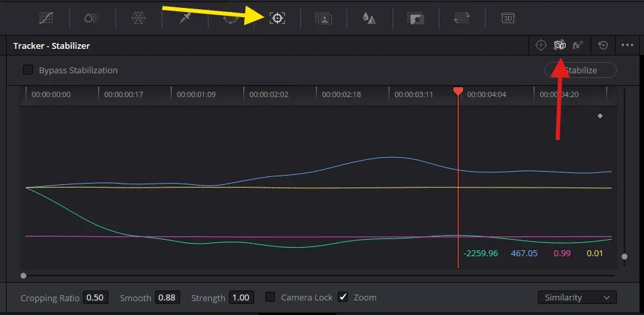Open the Key palette
644x315 pixels.
click(415, 18)
